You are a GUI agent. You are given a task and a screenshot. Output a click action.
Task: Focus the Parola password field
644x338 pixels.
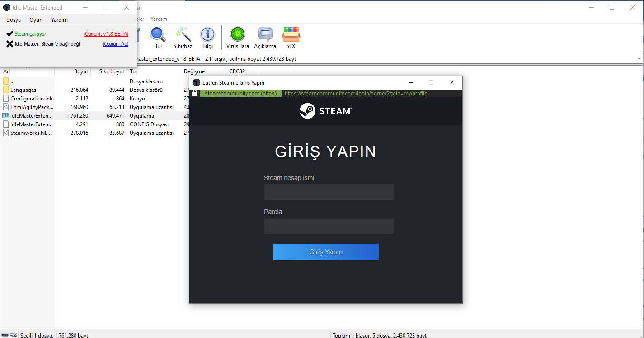coord(329,226)
